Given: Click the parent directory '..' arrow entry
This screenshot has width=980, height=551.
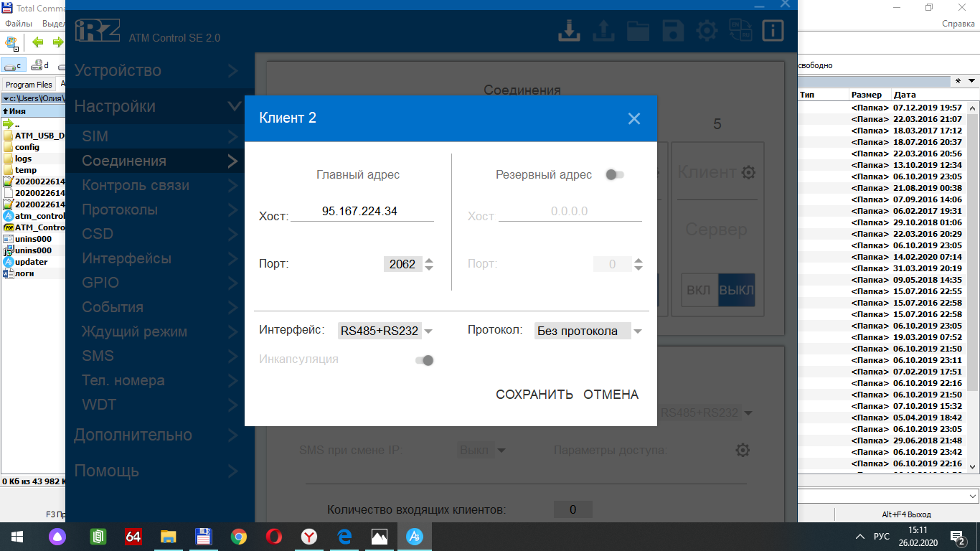Looking at the screenshot, I should [11, 123].
